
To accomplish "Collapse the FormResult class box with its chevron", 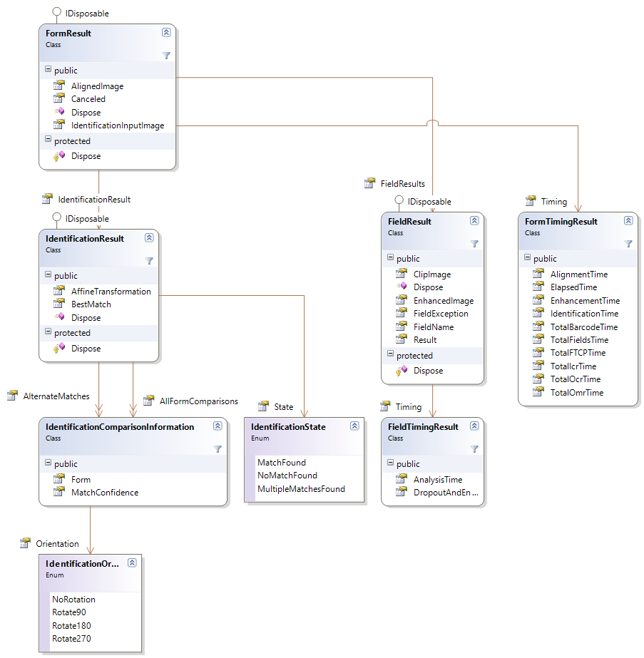I will click(x=166, y=32).
